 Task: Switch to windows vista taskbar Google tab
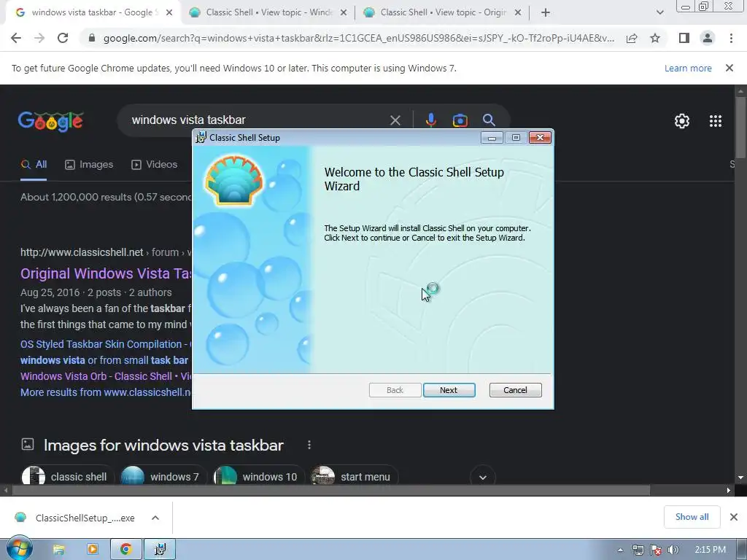coord(93,12)
